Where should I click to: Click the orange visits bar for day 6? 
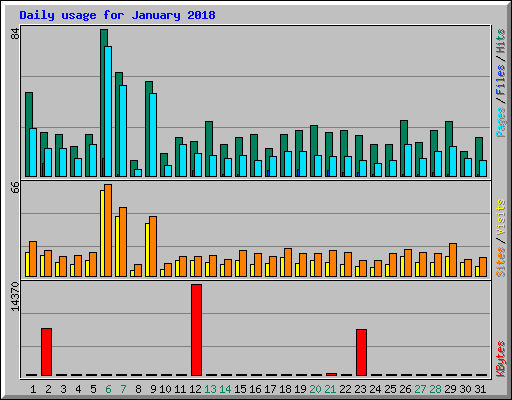(x=108, y=230)
